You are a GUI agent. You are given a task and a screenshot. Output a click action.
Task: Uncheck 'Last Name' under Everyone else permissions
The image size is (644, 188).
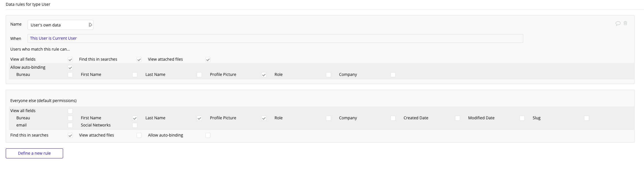(199, 118)
